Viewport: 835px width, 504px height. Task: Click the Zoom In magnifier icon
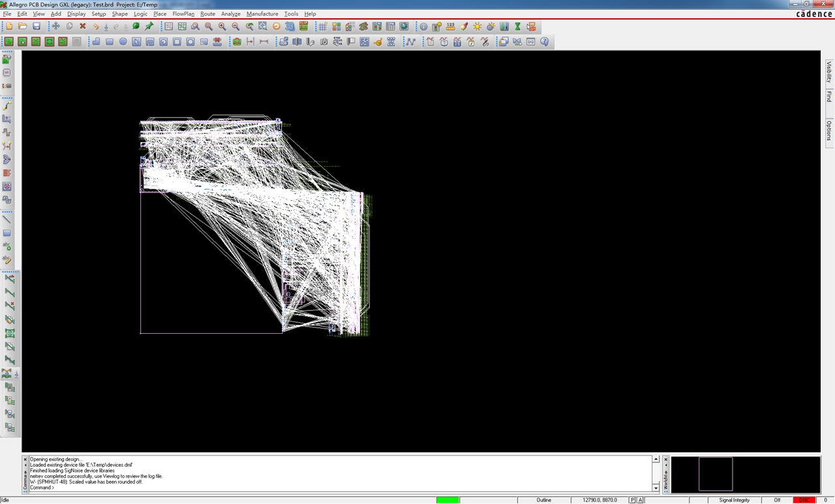[222, 26]
